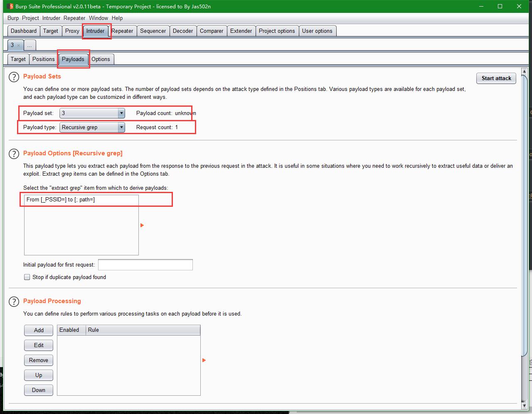
Task: Click the red arrow beside the grep items list
Action: (142, 225)
